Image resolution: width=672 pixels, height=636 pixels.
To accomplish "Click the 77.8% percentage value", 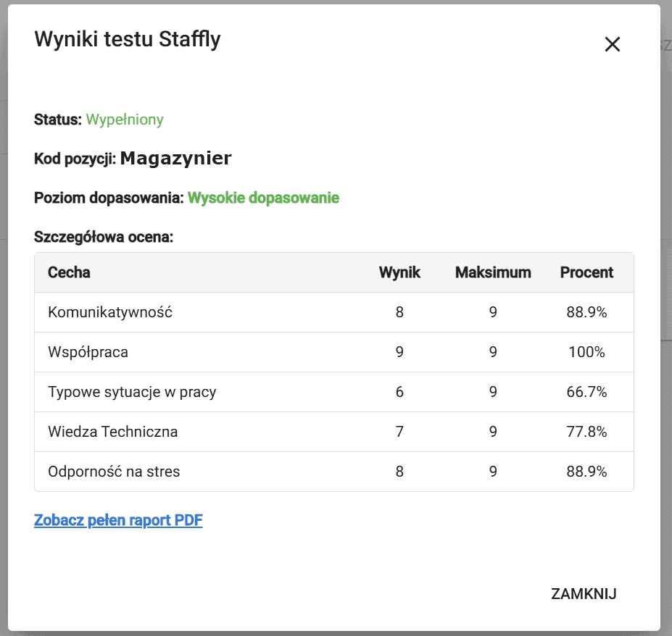I will click(x=586, y=432).
